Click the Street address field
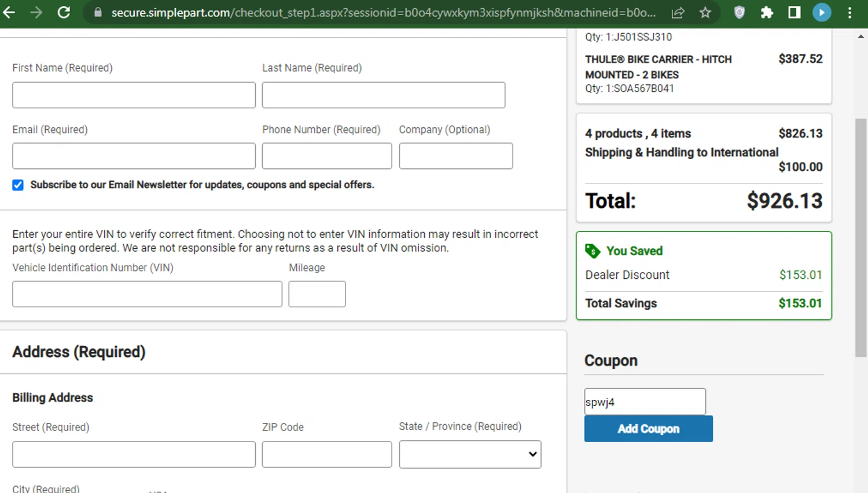868x493 pixels. click(x=134, y=454)
